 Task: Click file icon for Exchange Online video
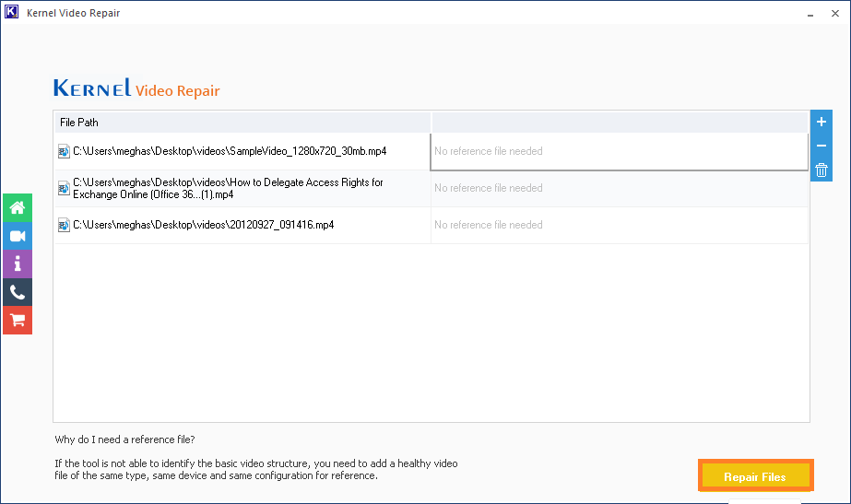tap(64, 188)
